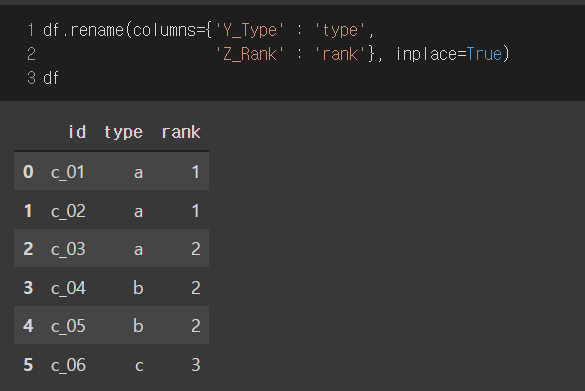Viewport: 585px width, 391px height.
Task: Click the True keyword in code
Action: [x=484, y=54]
